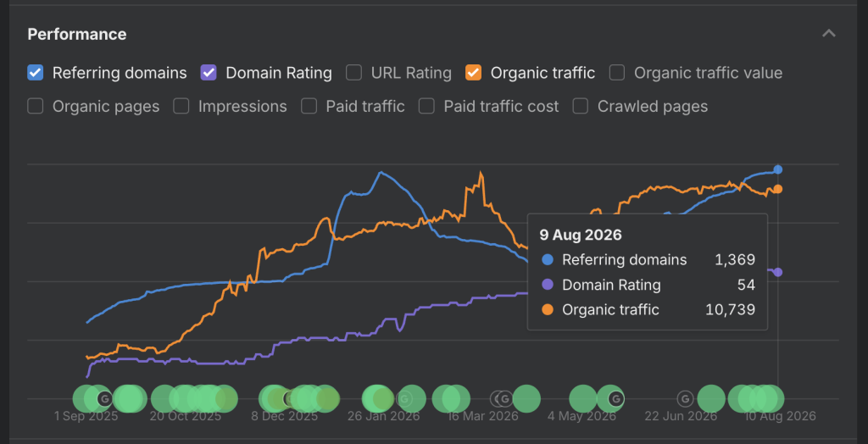Check the Organic traffic value option
Image resolution: width=868 pixels, height=444 pixels.
point(617,73)
